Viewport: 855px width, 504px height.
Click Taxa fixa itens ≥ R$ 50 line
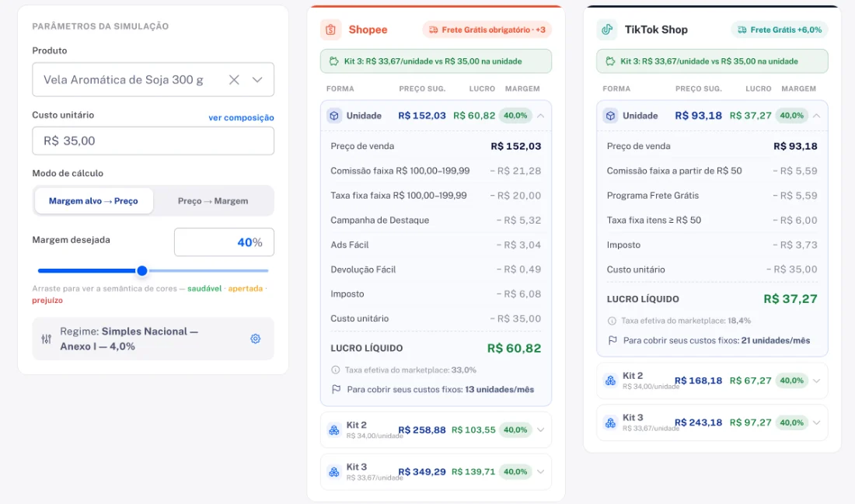click(x=712, y=220)
